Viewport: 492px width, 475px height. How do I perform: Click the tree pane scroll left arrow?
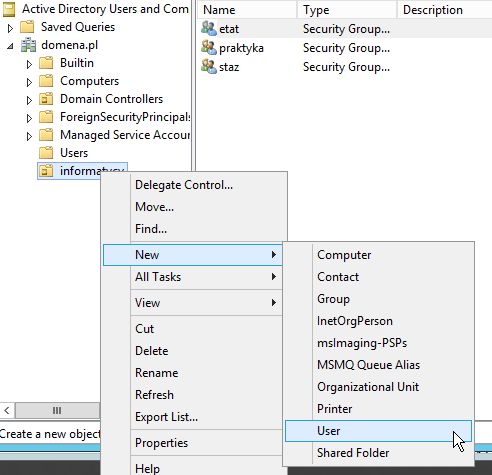7,410
